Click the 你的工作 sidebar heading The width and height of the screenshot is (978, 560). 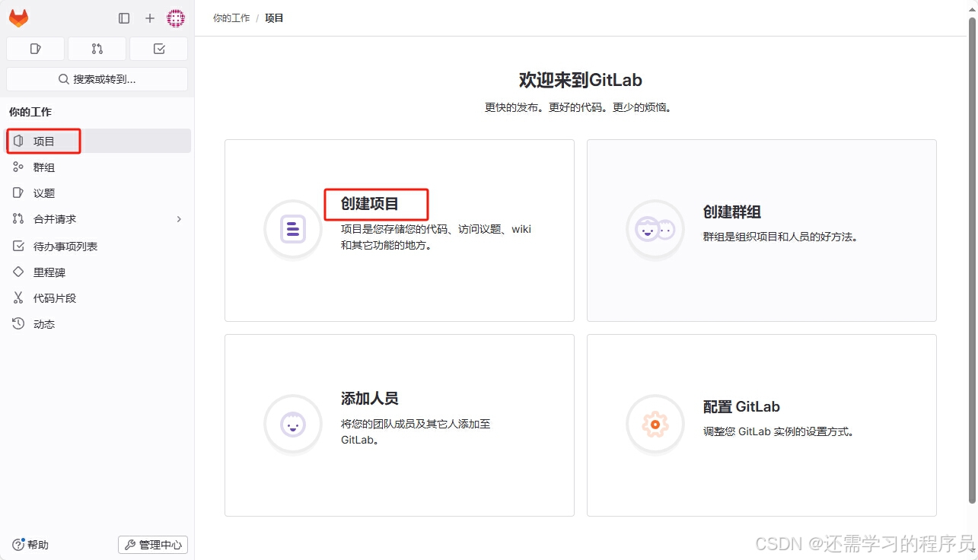tap(30, 112)
